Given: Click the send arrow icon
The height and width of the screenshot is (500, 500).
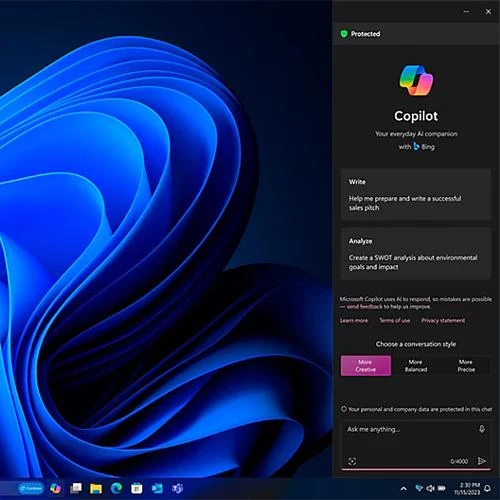Looking at the screenshot, I should [x=481, y=461].
